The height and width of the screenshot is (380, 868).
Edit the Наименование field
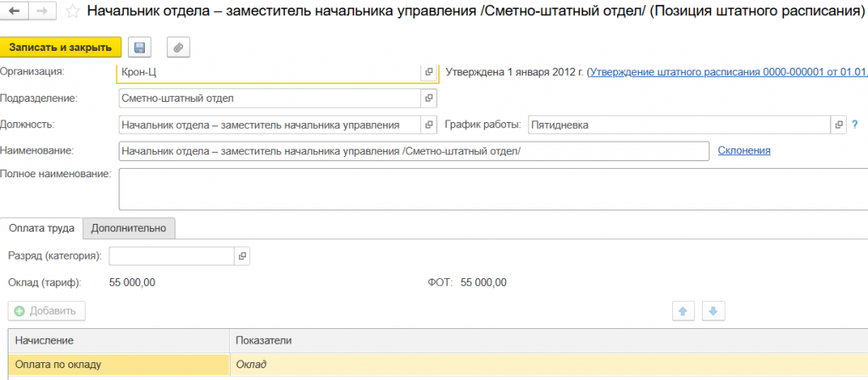(x=414, y=151)
